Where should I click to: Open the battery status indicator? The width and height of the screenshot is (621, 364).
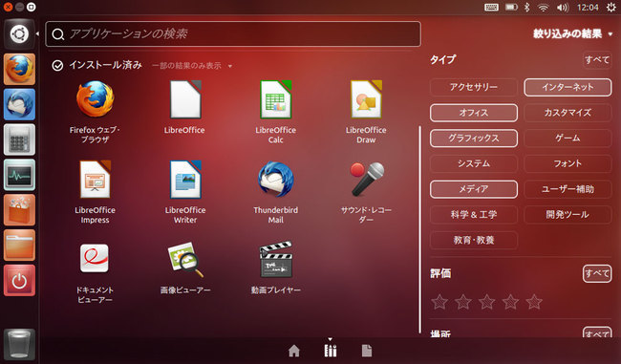coord(511,7)
